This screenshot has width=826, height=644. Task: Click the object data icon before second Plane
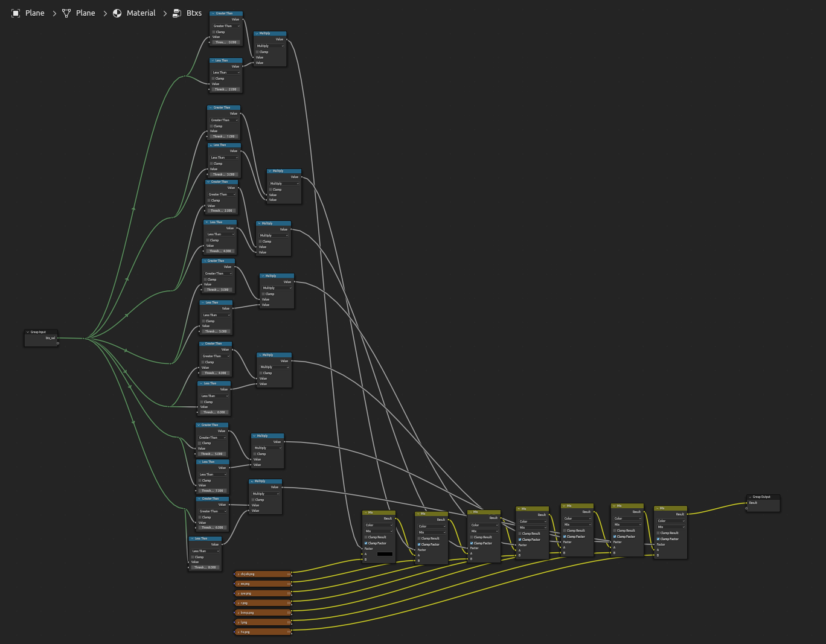pos(66,13)
